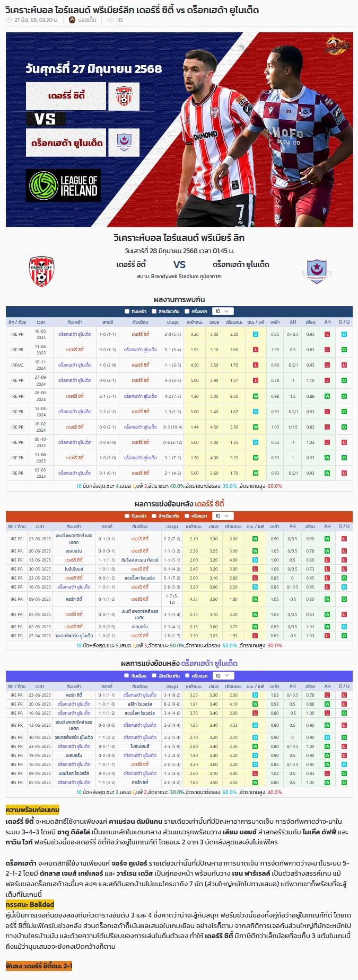Click the Drogheda United badge beside the match header
The image size is (358, 980).
(317, 271)
